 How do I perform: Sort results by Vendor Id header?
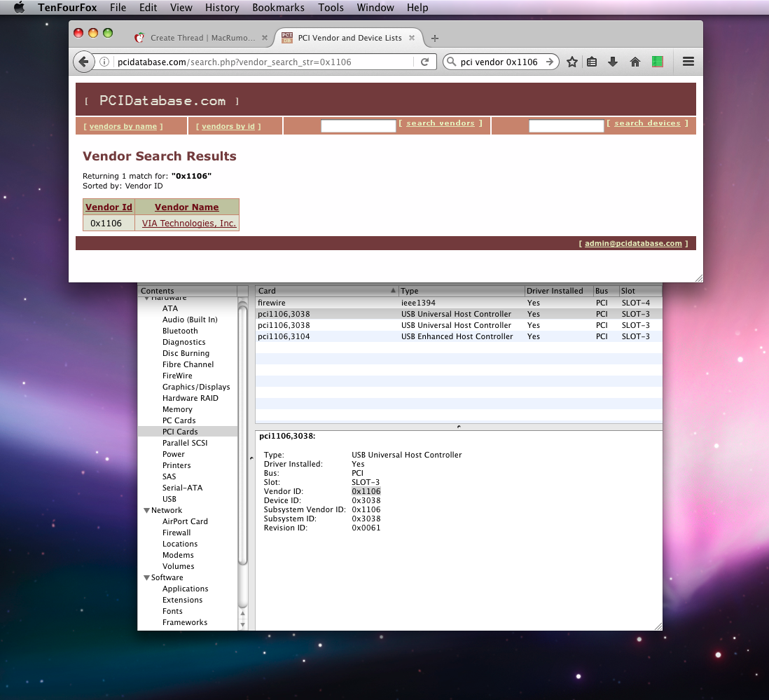pyautogui.click(x=109, y=207)
